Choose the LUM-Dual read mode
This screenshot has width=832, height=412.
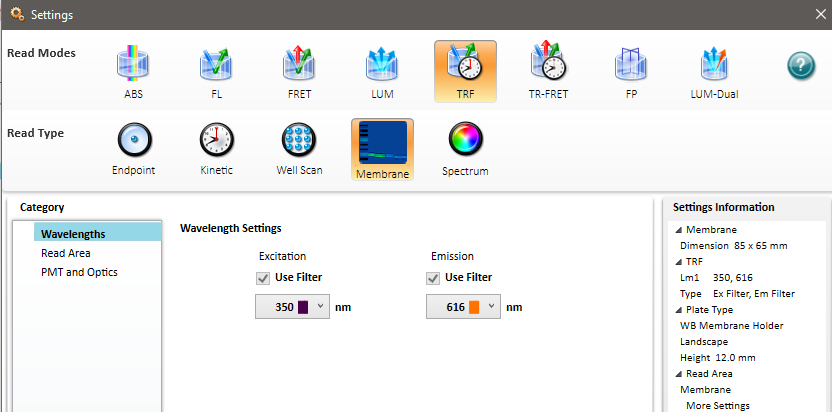714,64
